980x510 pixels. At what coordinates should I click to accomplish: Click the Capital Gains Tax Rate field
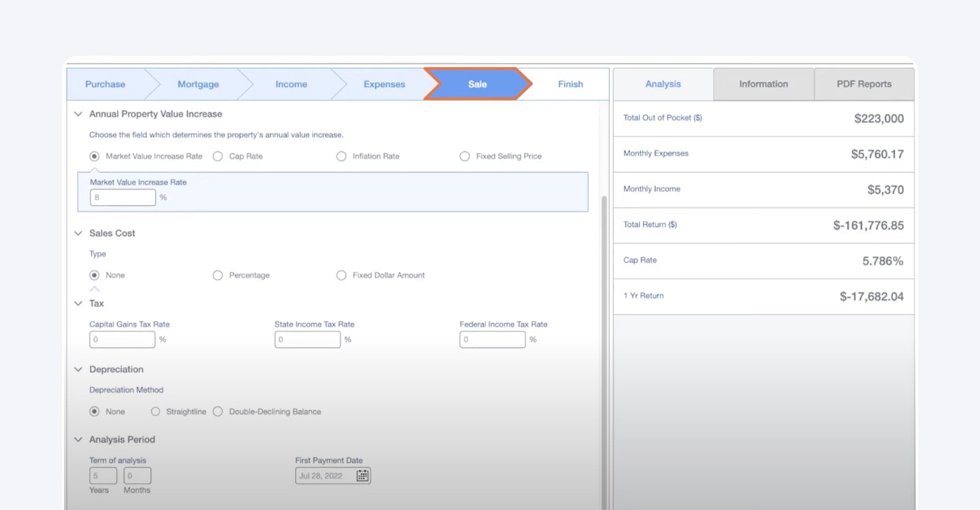point(122,339)
